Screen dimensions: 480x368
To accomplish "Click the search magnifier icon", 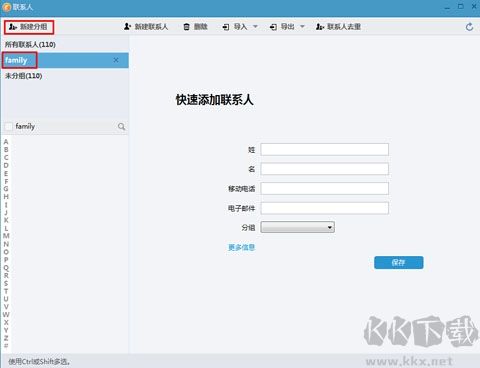I will point(122,126).
